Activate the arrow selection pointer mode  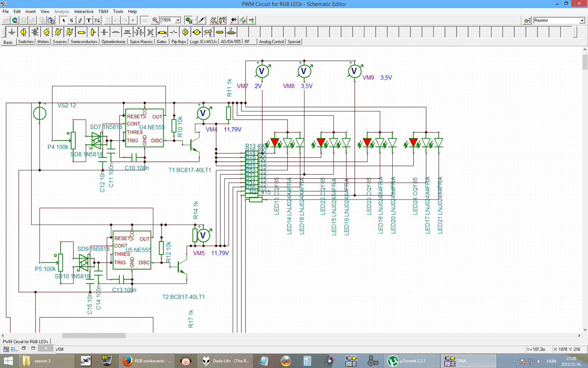[64, 20]
